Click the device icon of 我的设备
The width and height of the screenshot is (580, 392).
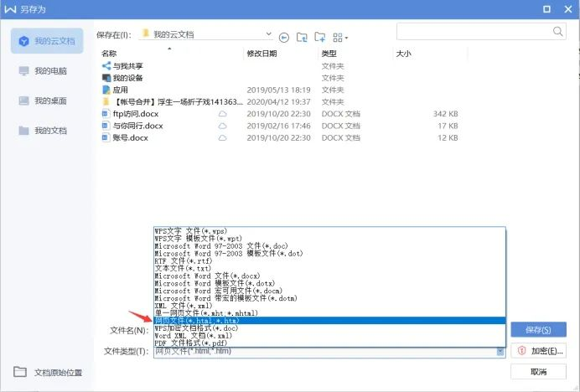[106, 78]
